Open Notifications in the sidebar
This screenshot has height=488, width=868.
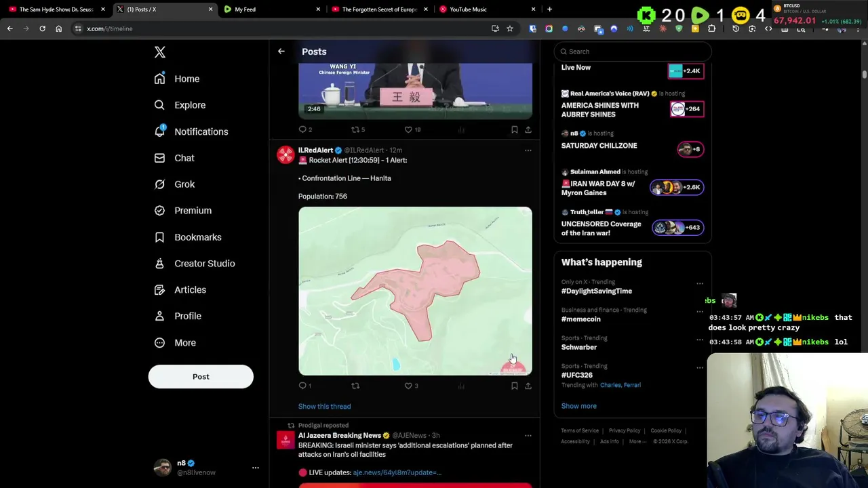tap(191, 131)
